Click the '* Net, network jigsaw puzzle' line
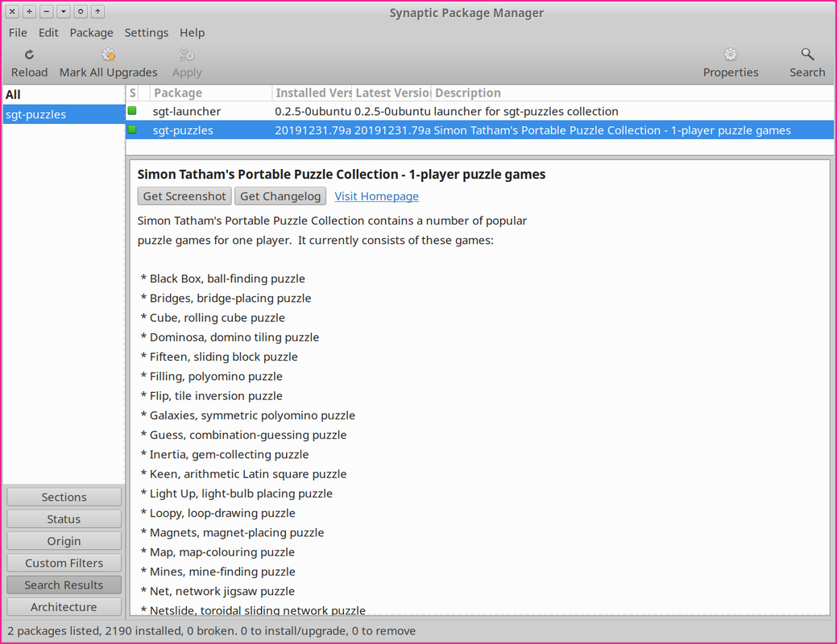The image size is (837, 644). click(218, 591)
